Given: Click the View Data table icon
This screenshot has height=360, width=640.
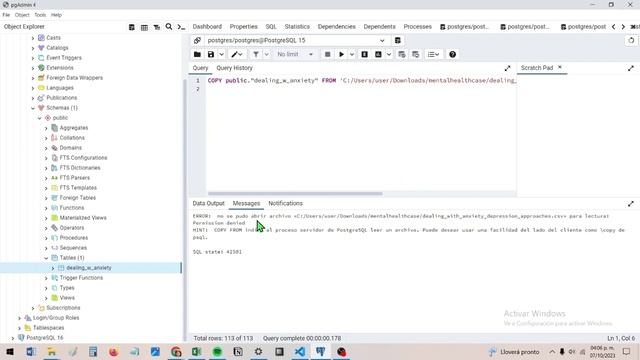Looking at the screenshot, I should [144, 27].
